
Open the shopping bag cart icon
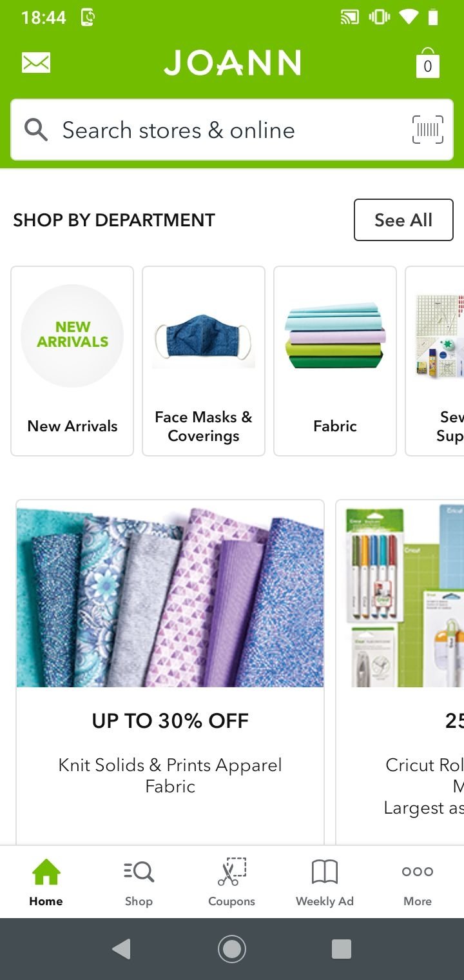tap(427, 63)
